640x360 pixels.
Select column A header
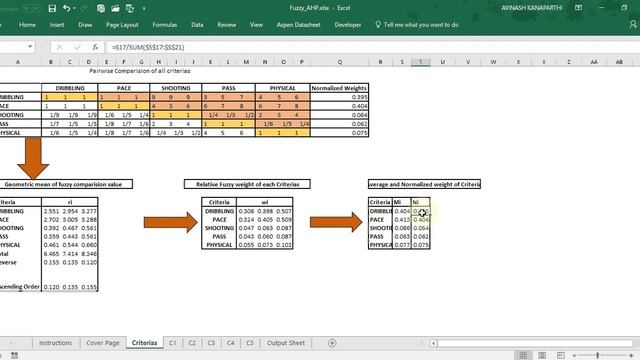point(18,62)
